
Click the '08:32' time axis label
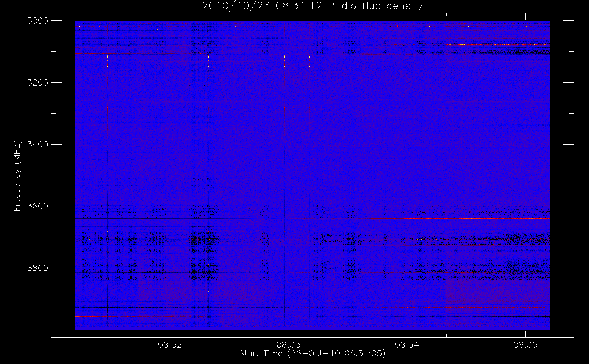click(170, 344)
